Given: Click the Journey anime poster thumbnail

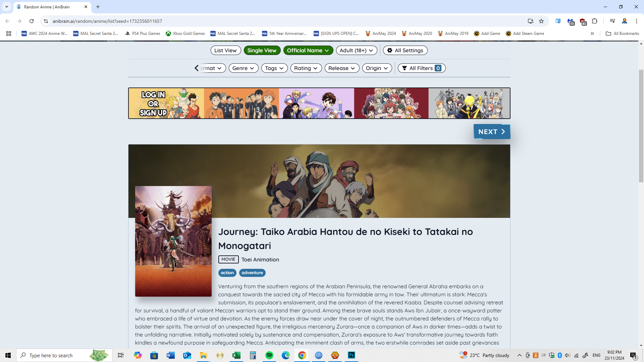Looking at the screenshot, I should [173, 241].
